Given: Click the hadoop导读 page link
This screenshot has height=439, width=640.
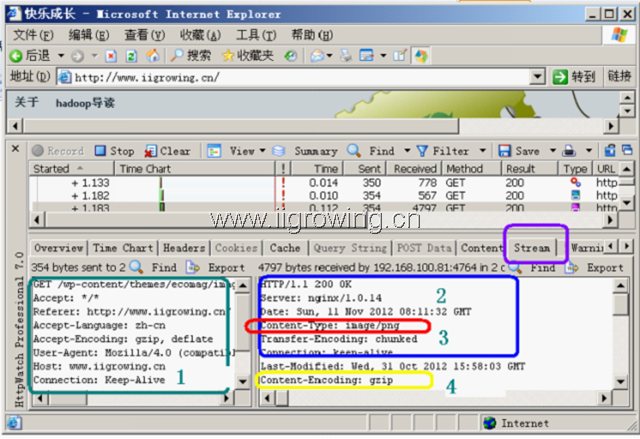Looking at the screenshot, I should 85,103.
